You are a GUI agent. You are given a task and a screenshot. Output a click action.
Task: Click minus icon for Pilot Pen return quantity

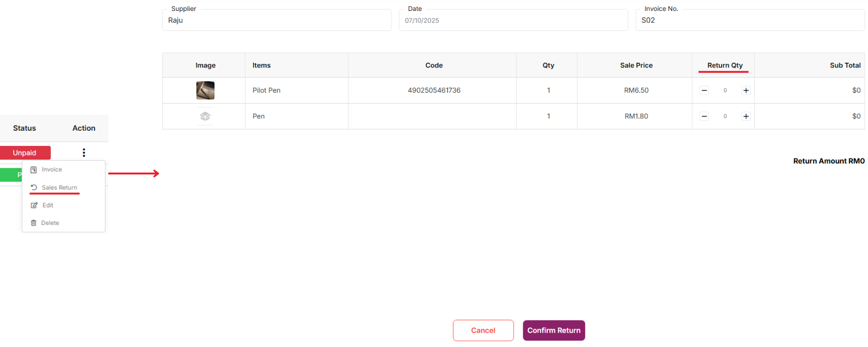[704, 90]
